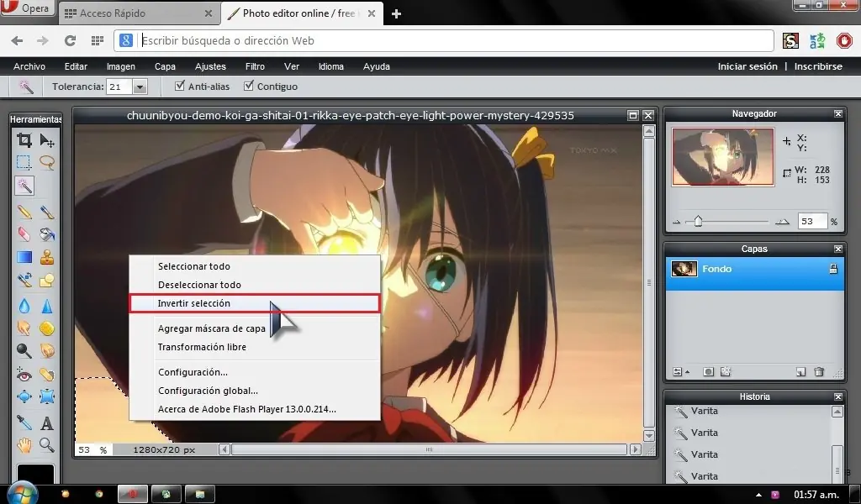Go back in Opera browser

click(17, 40)
